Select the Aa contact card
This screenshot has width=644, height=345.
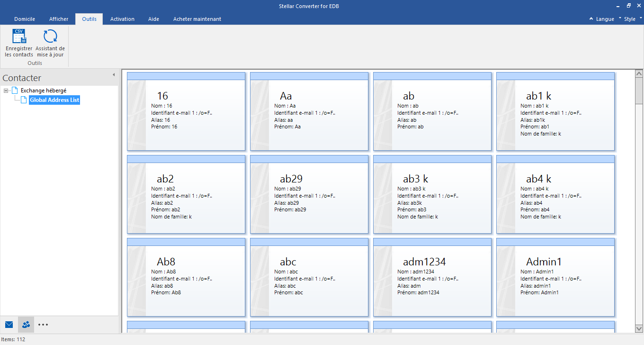309,111
